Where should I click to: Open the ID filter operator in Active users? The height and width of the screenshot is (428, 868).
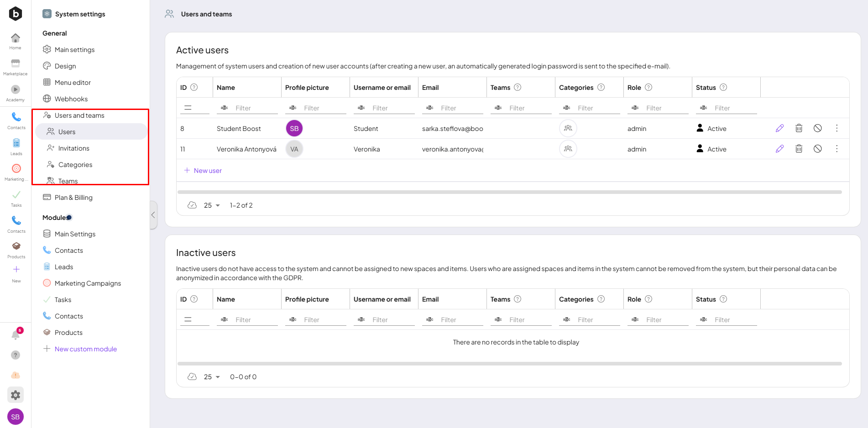click(188, 108)
